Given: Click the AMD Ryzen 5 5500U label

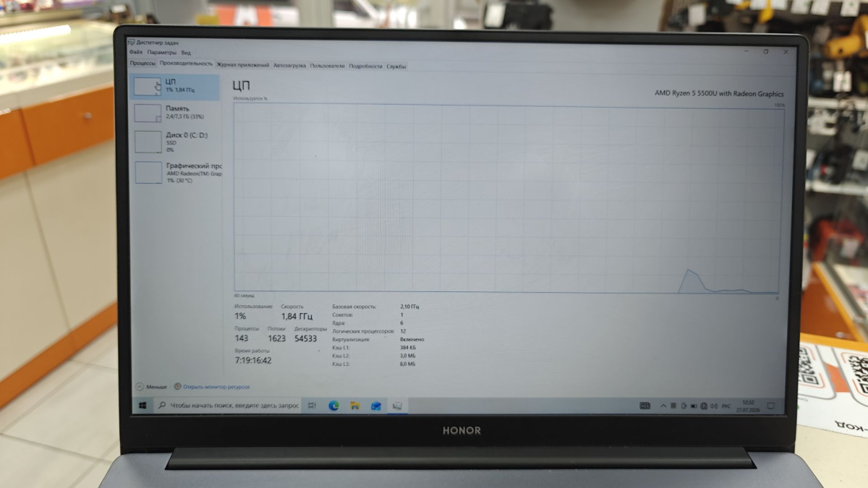Looking at the screenshot, I should click(x=719, y=93).
